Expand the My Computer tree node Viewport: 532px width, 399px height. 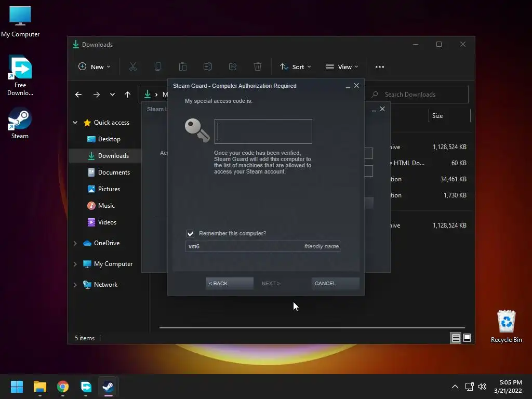coord(75,264)
